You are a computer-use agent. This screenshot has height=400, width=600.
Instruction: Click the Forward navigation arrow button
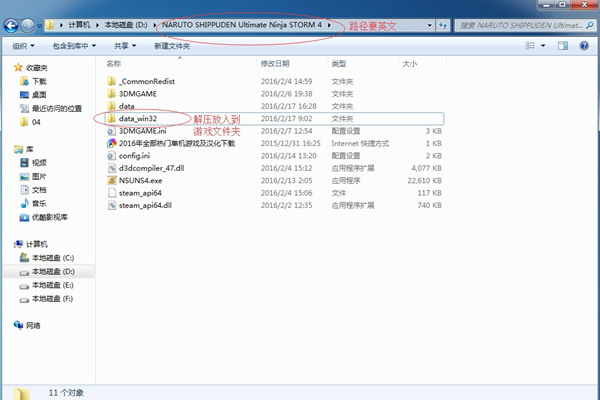[x=28, y=26]
